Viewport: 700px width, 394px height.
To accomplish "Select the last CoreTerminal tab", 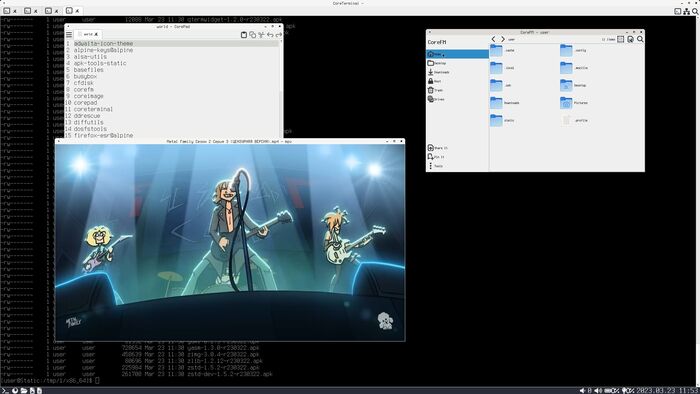I will tap(72, 10).
